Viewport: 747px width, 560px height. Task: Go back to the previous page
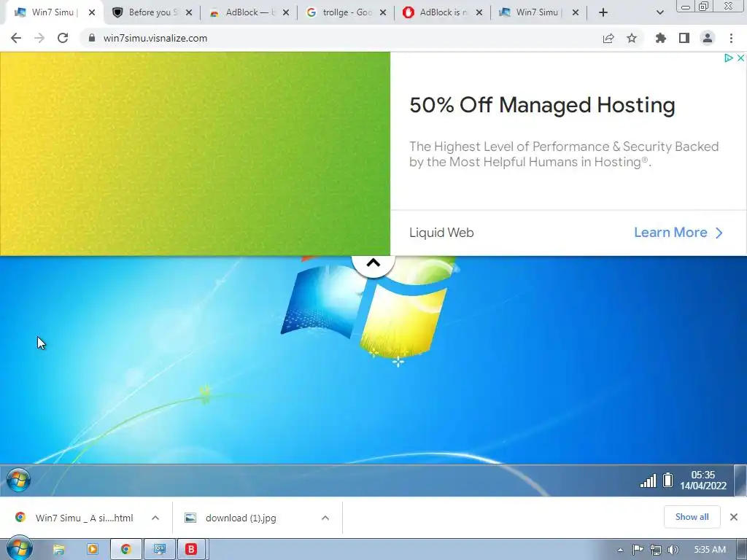coord(16,38)
